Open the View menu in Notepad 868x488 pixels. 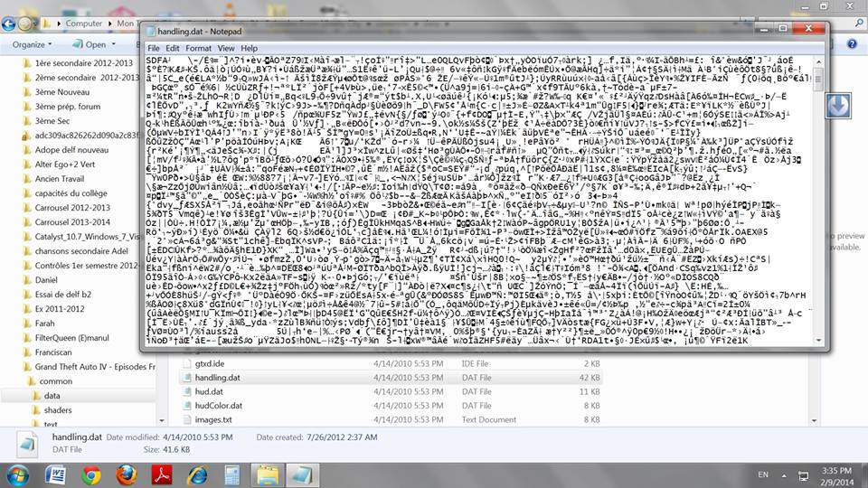coord(226,48)
